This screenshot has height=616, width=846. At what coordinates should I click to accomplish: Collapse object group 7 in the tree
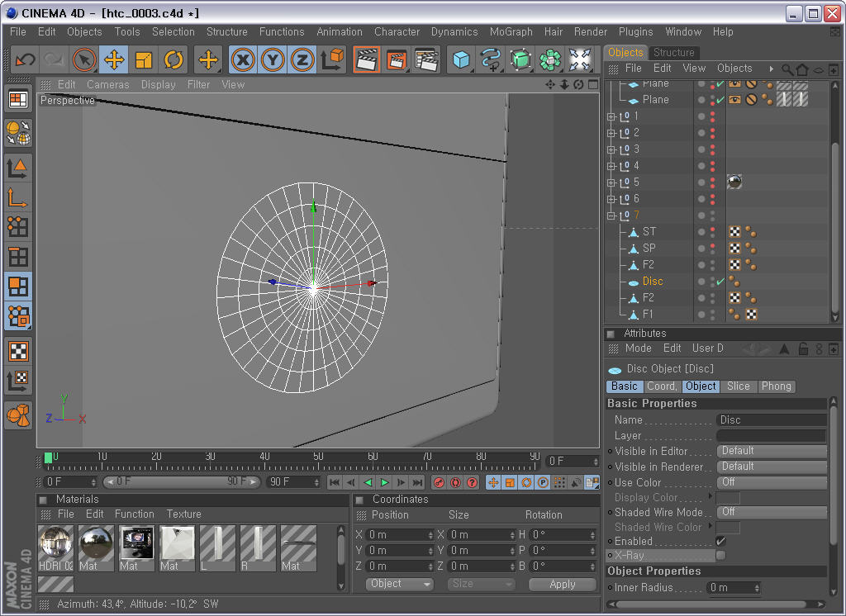click(x=611, y=216)
